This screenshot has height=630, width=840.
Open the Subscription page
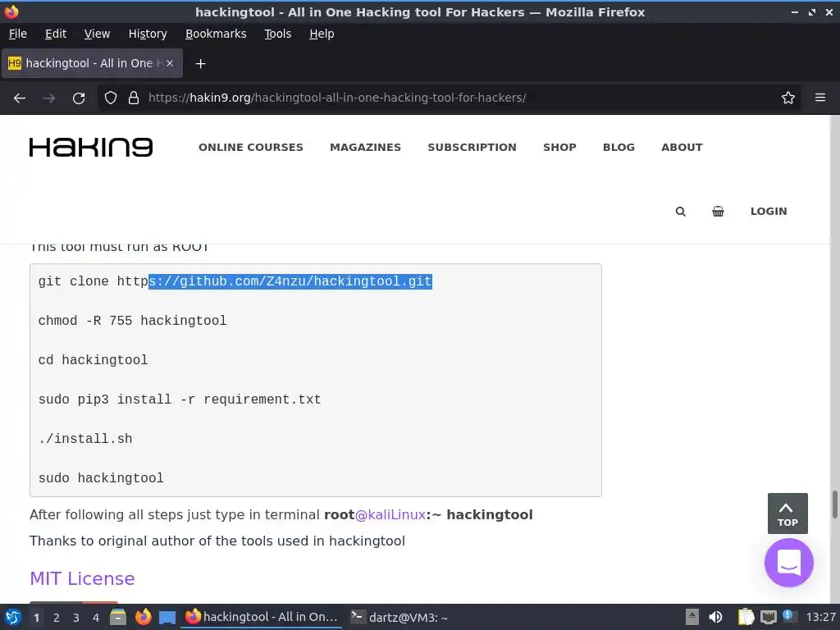[x=472, y=148]
